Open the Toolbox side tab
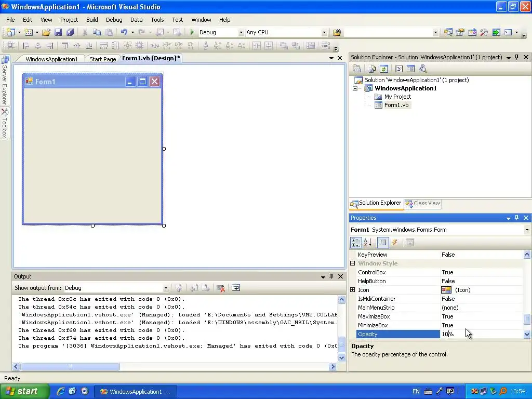This screenshot has width=532, height=399. (5, 123)
